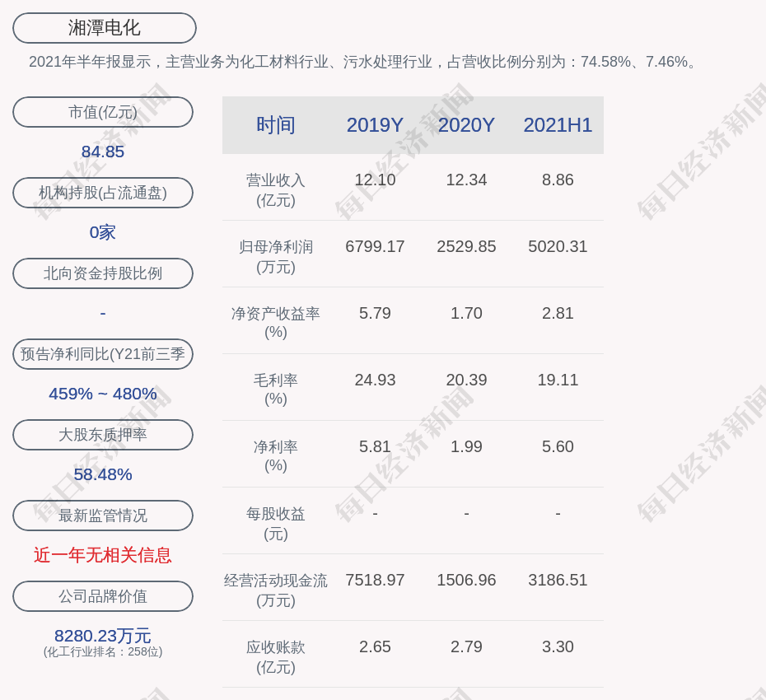
Task: Click the 459% ~ 480% forecast value
Action: 103,394
